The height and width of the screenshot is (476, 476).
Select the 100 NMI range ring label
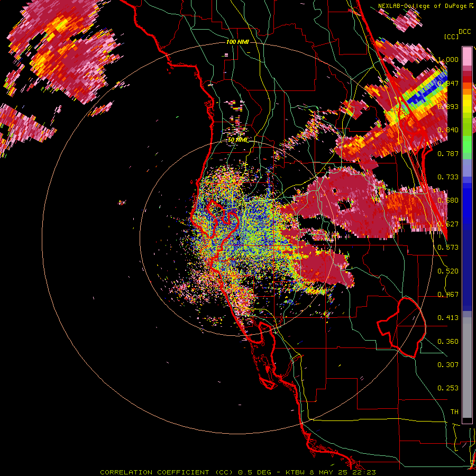tap(237, 42)
